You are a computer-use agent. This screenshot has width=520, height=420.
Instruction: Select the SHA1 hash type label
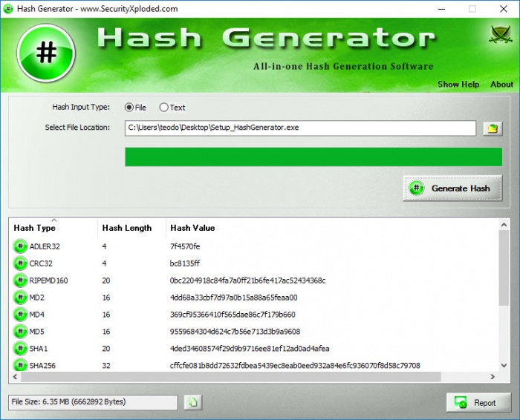(x=39, y=349)
